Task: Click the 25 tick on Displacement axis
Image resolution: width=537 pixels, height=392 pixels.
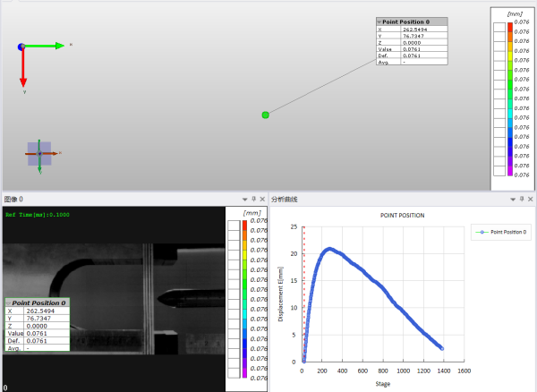Action: point(294,226)
